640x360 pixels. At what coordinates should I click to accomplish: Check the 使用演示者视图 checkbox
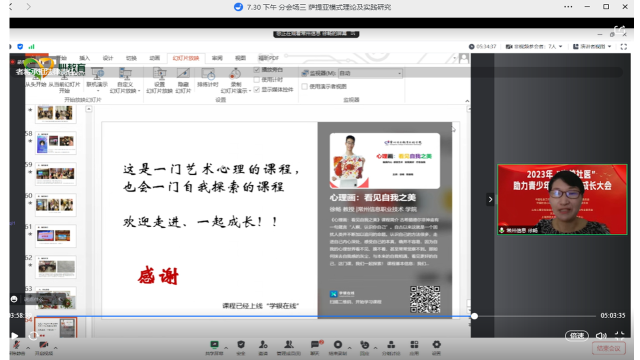pyautogui.click(x=304, y=87)
